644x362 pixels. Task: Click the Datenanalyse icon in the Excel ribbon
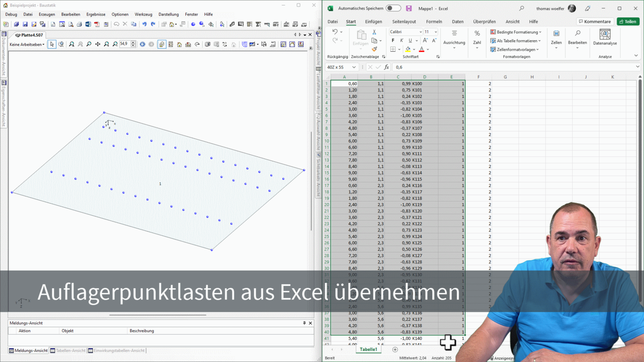click(605, 38)
